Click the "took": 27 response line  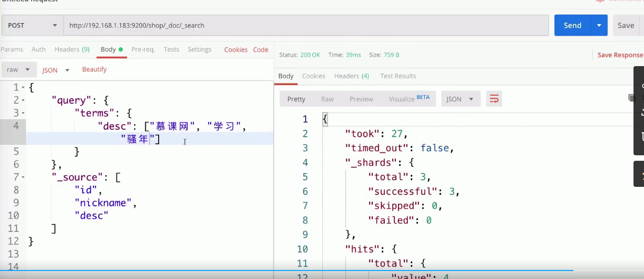point(377,134)
